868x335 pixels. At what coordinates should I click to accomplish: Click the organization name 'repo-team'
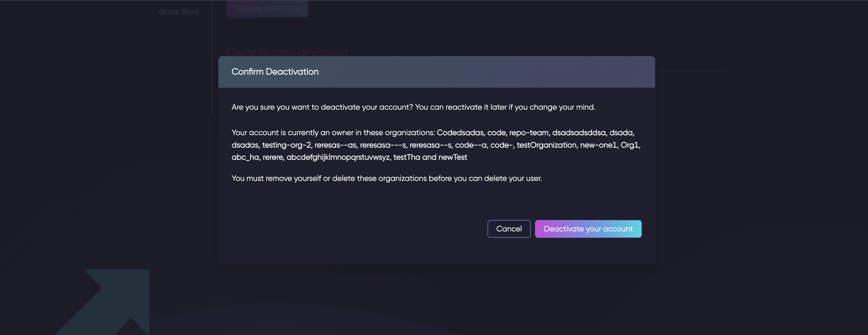(x=529, y=133)
